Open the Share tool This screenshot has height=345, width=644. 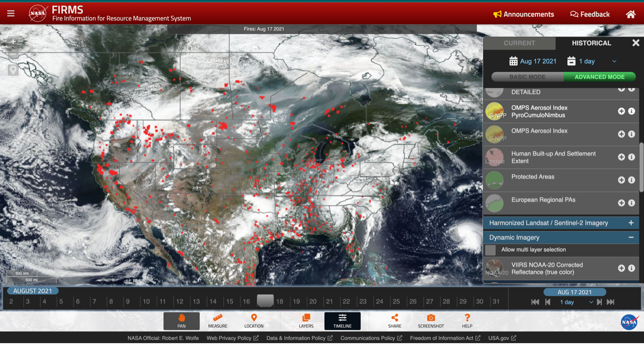[x=394, y=321]
